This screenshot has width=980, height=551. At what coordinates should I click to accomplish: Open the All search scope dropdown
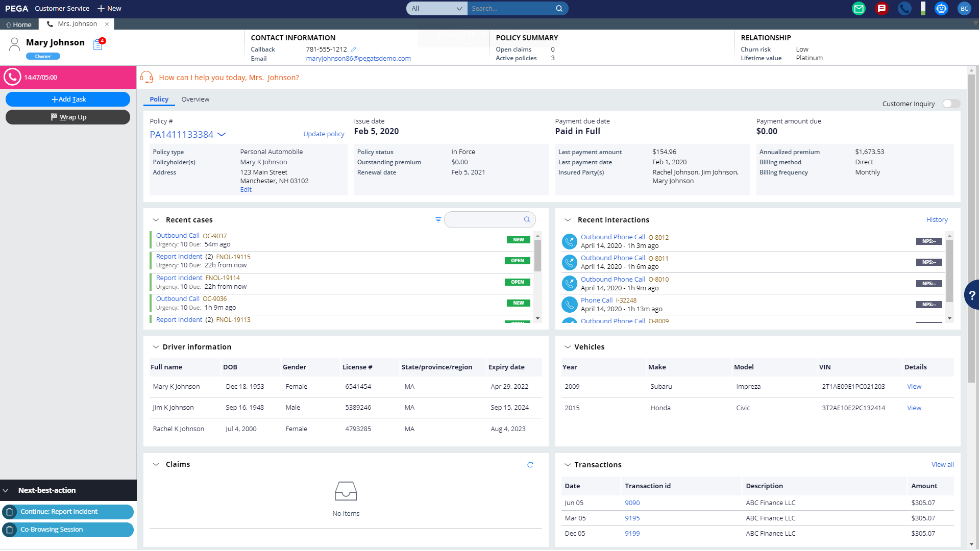click(436, 9)
